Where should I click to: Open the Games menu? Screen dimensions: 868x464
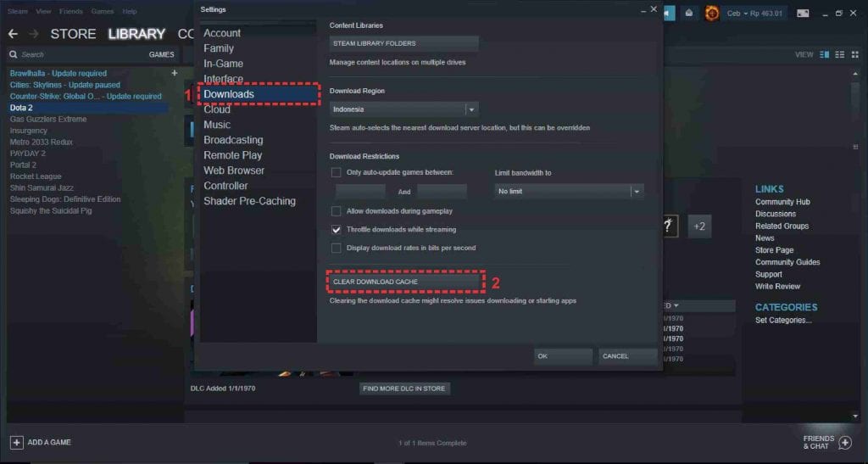point(103,11)
